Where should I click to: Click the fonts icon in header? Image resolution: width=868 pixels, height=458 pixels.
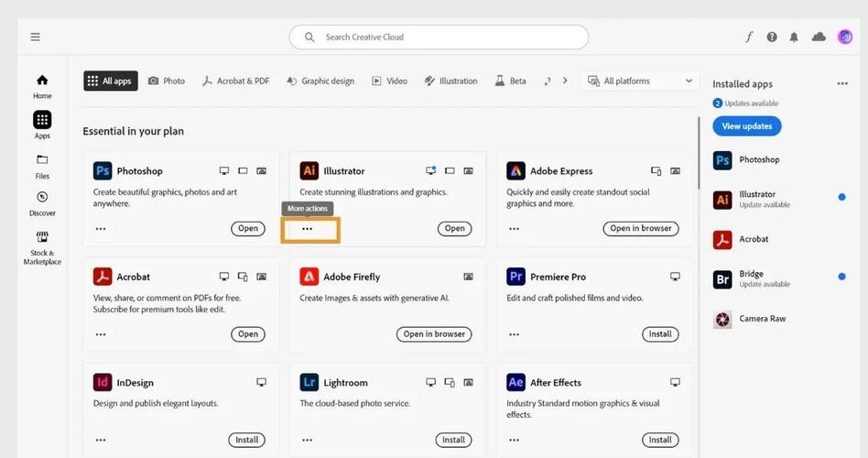(x=749, y=37)
